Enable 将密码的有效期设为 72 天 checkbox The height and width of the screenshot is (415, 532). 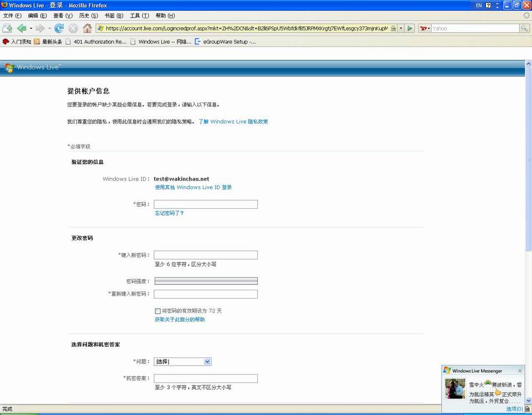[x=157, y=311]
